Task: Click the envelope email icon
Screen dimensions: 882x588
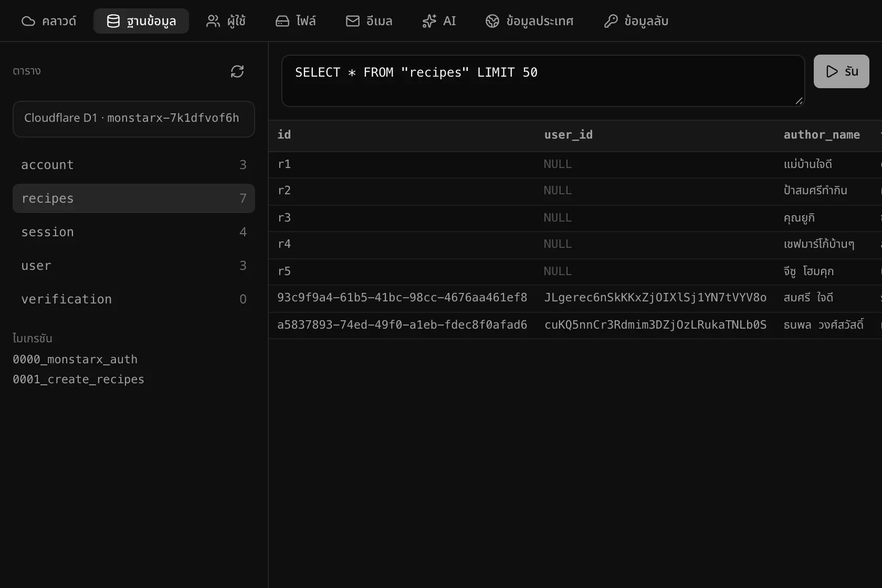Action: pos(353,21)
